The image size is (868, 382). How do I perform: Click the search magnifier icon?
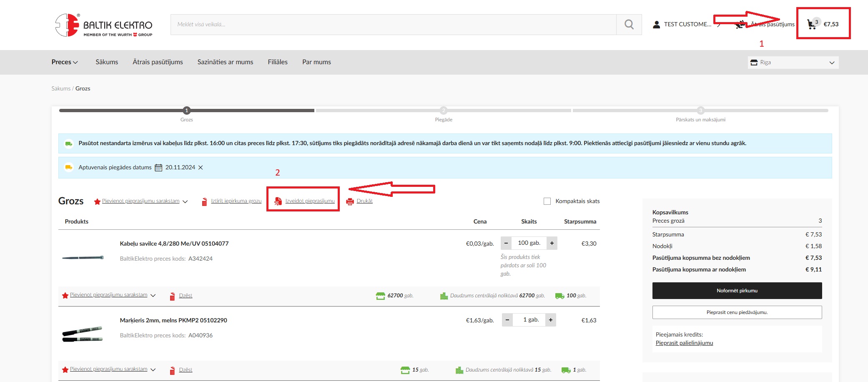pyautogui.click(x=629, y=25)
